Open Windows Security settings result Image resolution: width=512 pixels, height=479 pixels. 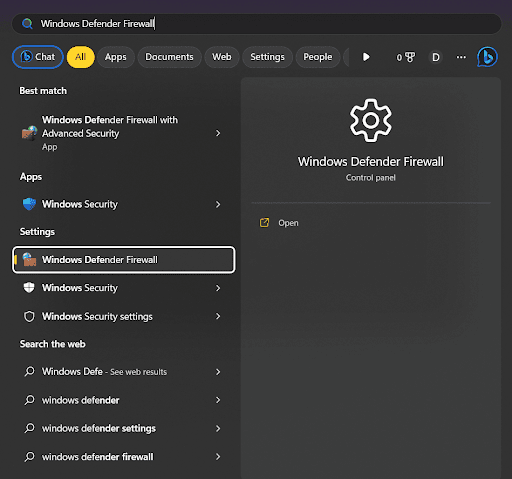coord(123,316)
